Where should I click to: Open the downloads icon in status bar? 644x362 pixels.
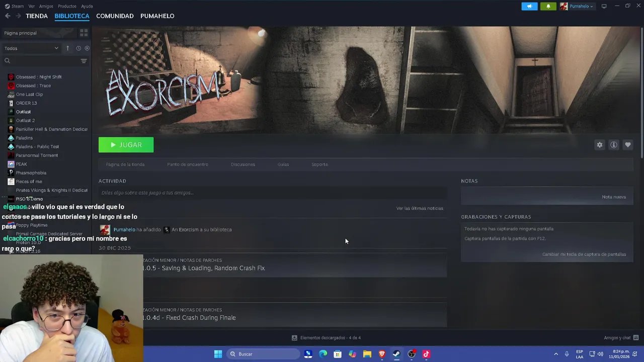[x=294, y=338]
